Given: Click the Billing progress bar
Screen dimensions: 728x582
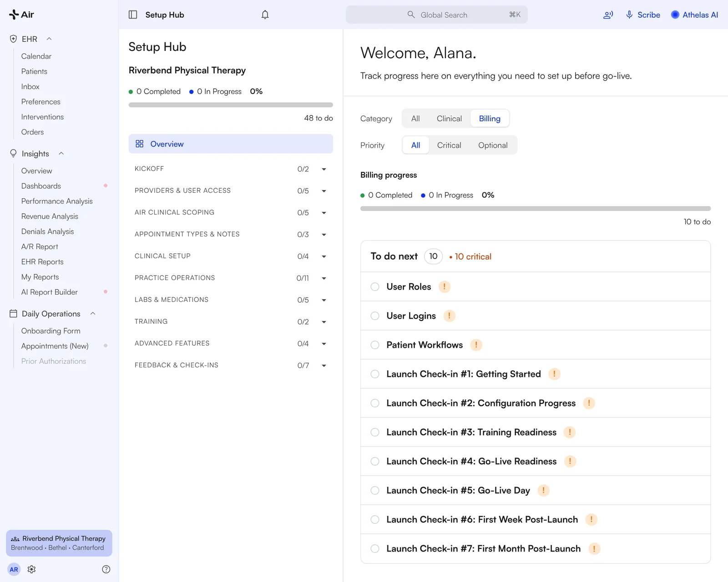Looking at the screenshot, I should (536, 209).
